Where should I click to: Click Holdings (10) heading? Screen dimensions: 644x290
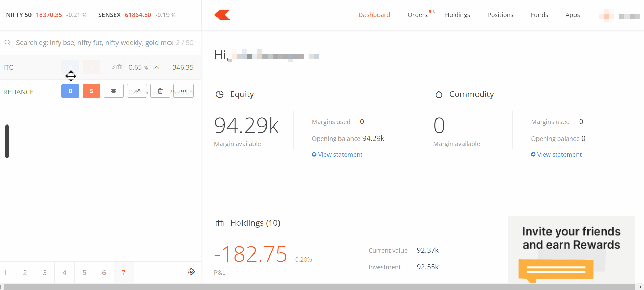pos(255,223)
